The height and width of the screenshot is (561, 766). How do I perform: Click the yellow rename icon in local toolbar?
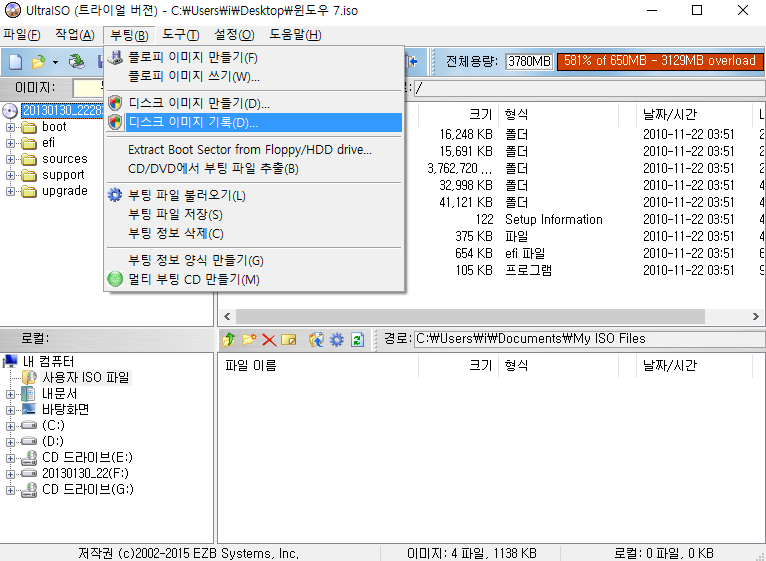click(x=289, y=339)
